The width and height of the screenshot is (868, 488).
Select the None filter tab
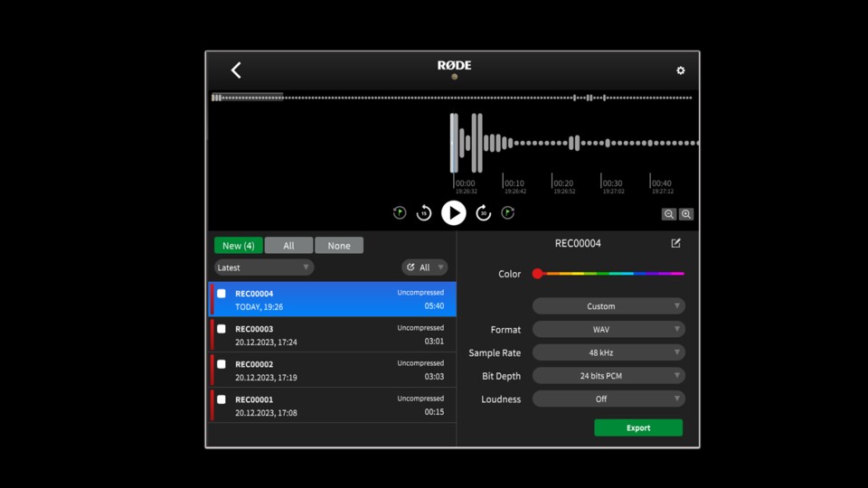pyautogui.click(x=339, y=246)
